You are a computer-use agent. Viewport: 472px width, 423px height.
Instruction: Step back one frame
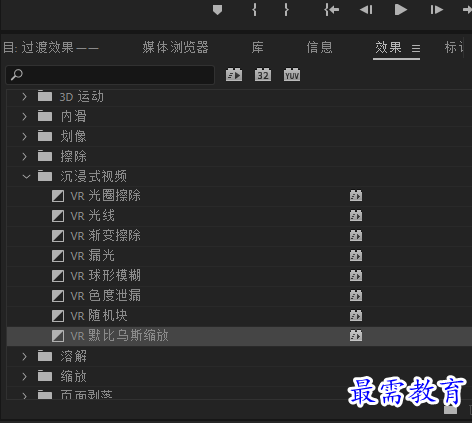[x=366, y=10]
